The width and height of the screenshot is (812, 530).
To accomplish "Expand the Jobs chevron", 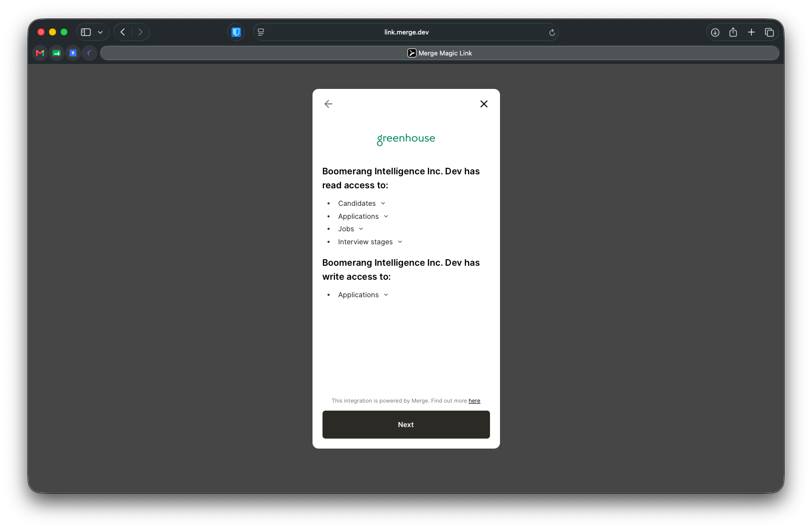I will [x=361, y=229].
